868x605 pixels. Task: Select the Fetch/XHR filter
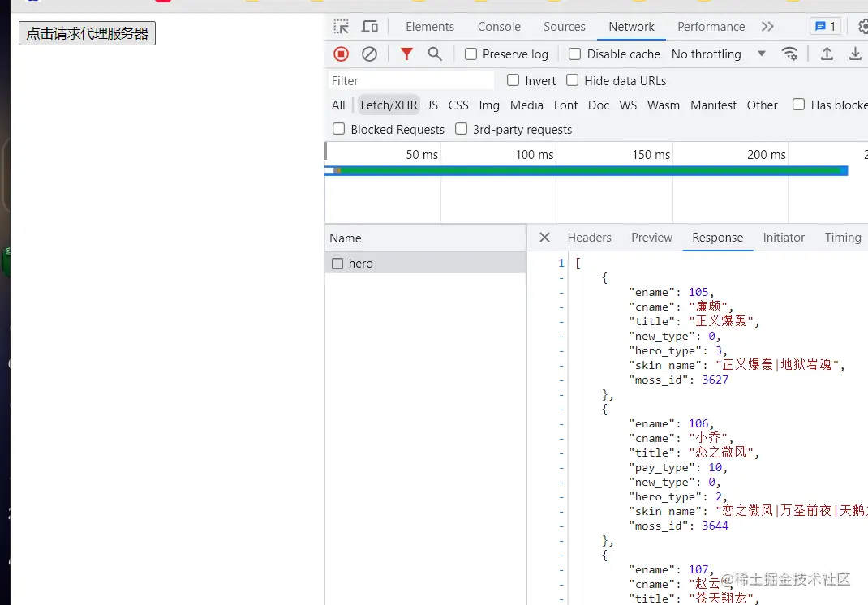[x=389, y=105]
